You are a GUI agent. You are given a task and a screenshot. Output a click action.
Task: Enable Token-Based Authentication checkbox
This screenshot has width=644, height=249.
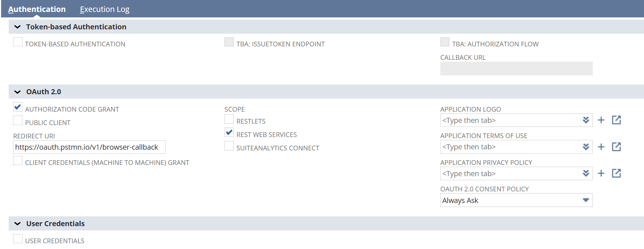[x=18, y=42]
